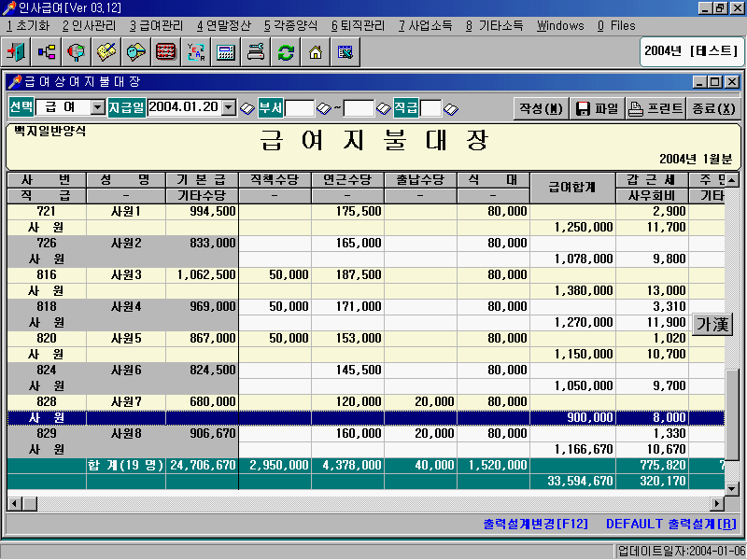Click the green refresh arrows icon
The height and width of the screenshot is (560, 747).
tap(286, 52)
